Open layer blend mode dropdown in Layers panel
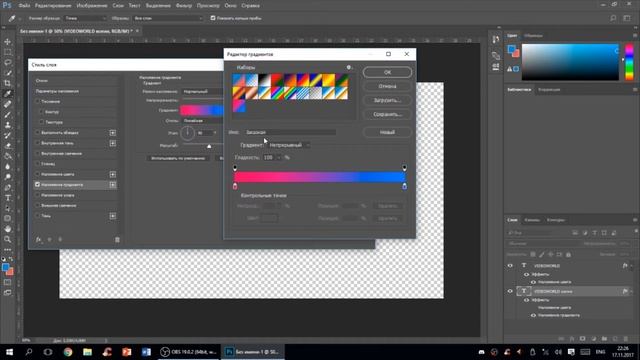Screen dimensions: 640x360 [543, 244]
